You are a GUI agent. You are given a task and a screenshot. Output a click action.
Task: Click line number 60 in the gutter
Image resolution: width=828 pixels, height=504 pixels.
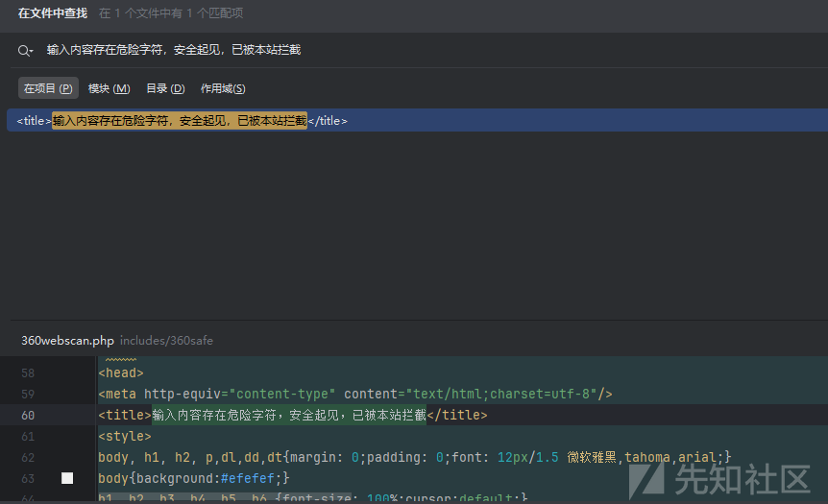[28, 416]
